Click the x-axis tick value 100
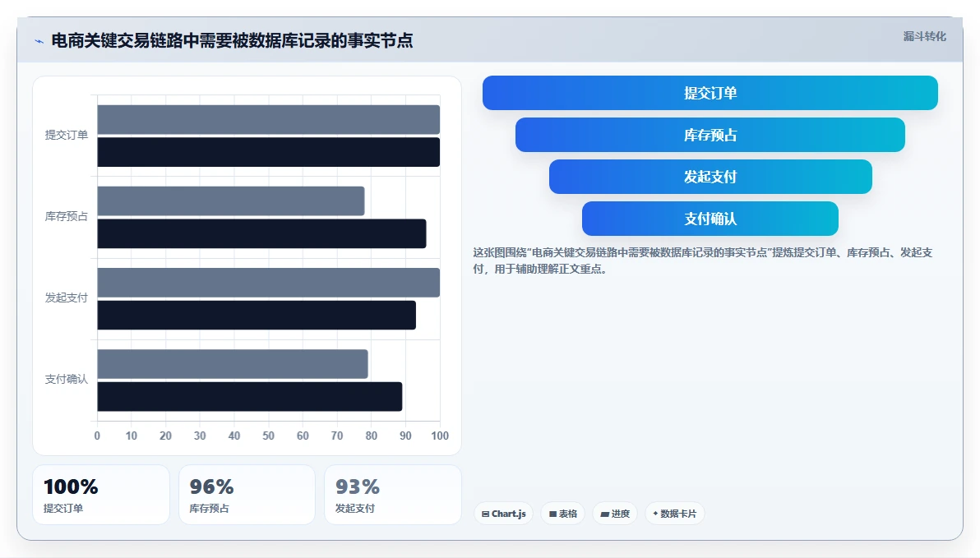The image size is (980, 558). pos(440,436)
